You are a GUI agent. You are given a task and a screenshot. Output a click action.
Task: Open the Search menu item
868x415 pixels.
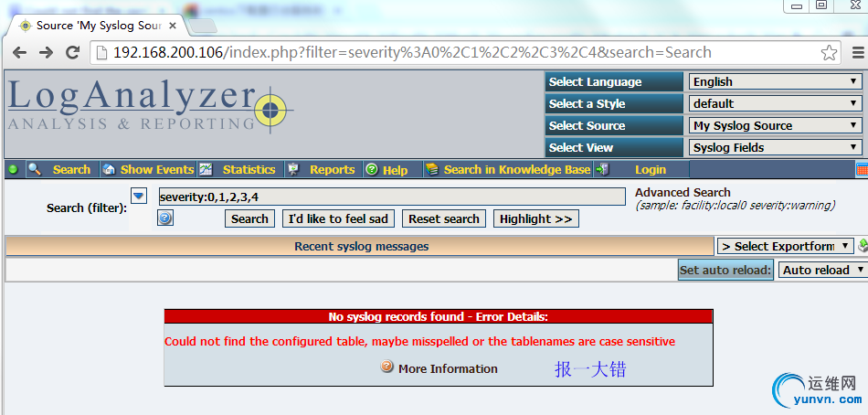point(71,169)
